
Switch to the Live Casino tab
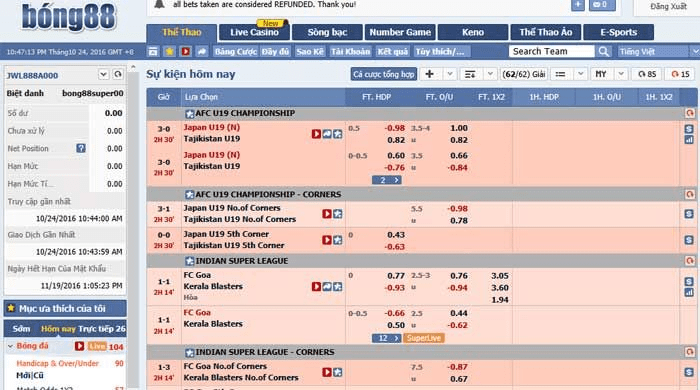tap(254, 32)
